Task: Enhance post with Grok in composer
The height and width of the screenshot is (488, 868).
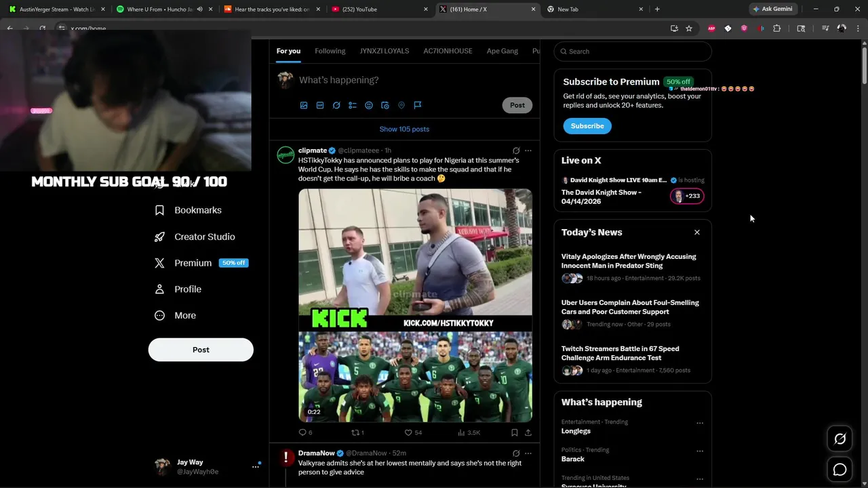Action: tap(336, 105)
